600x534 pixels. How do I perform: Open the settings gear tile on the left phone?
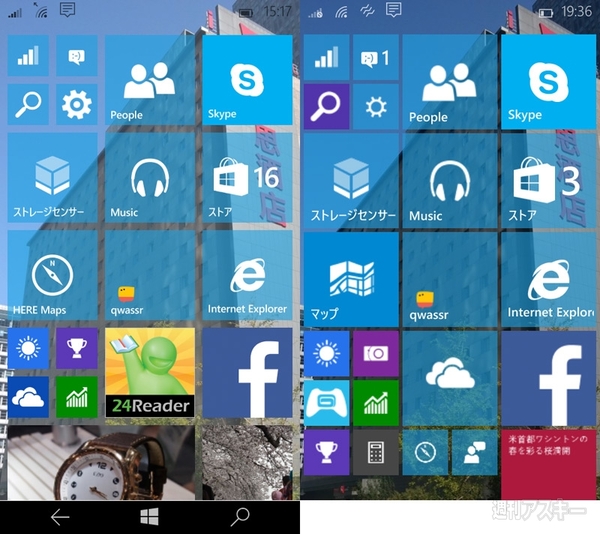tap(77, 104)
